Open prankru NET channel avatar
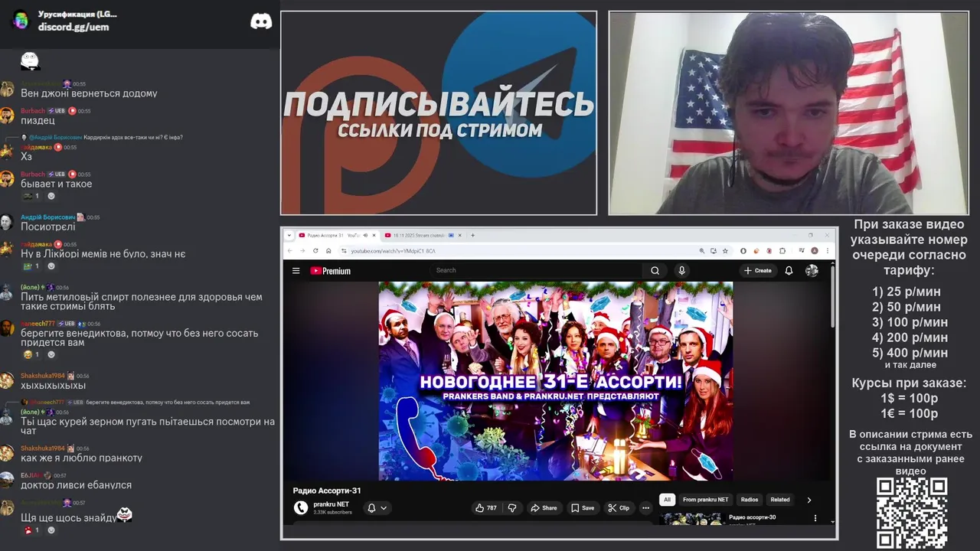The height and width of the screenshot is (551, 980). tap(301, 507)
